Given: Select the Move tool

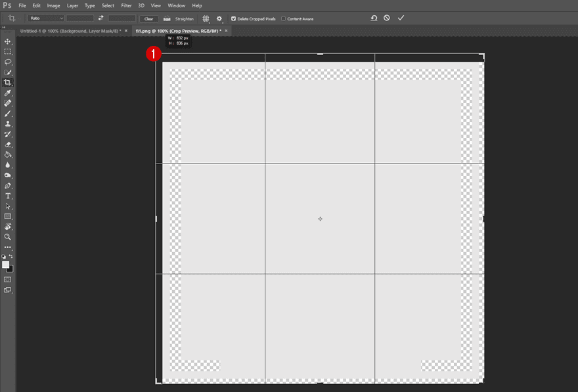Looking at the screenshot, I should [x=7, y=41].
